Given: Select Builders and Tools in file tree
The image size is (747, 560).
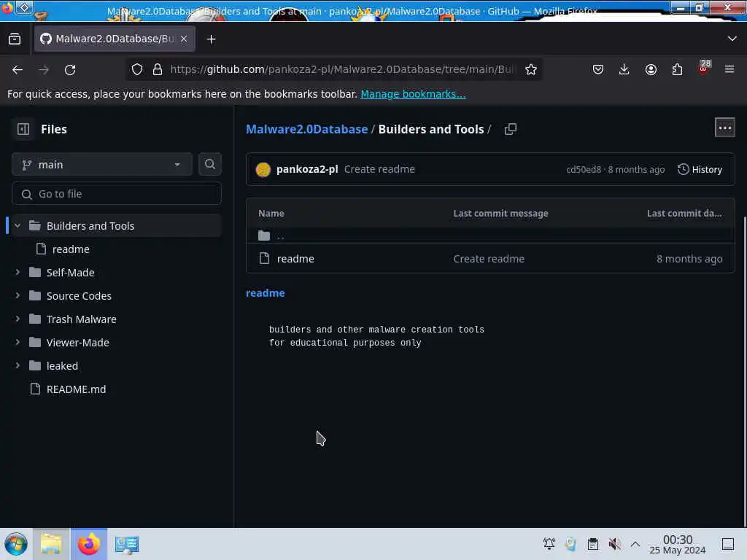Looking at the screenshot, I should (x=117, y=226).
